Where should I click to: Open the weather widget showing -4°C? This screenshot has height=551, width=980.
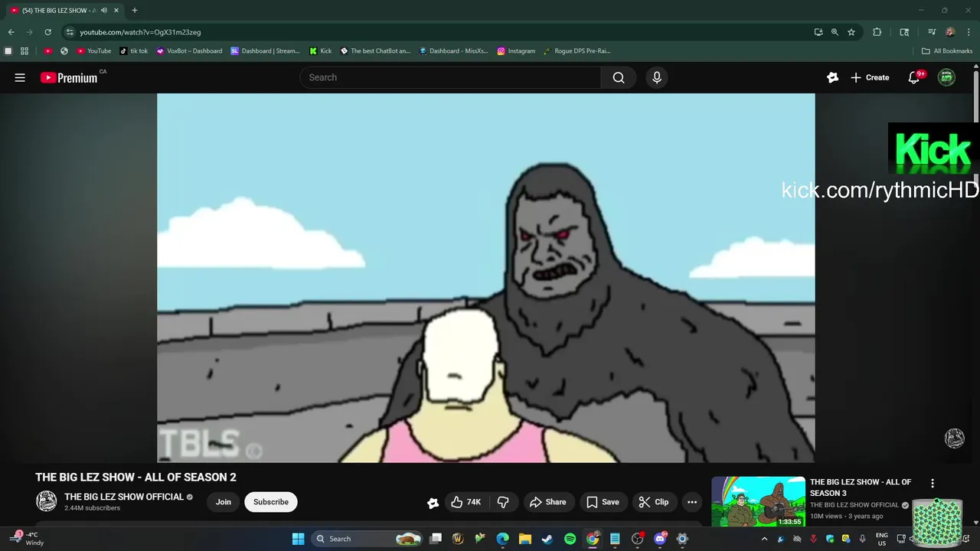[28, 539]
